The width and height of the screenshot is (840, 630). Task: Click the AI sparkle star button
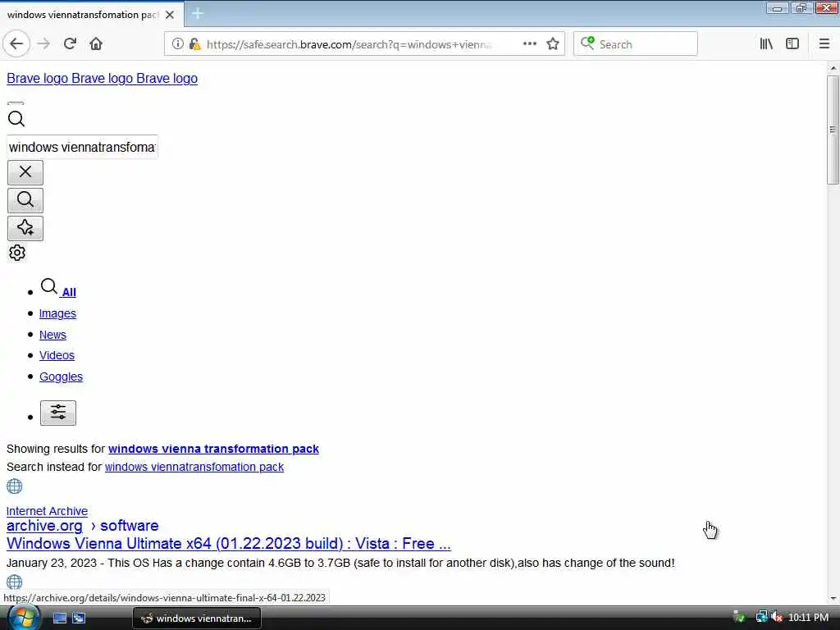pyautogui.click(x=25, y=228)
